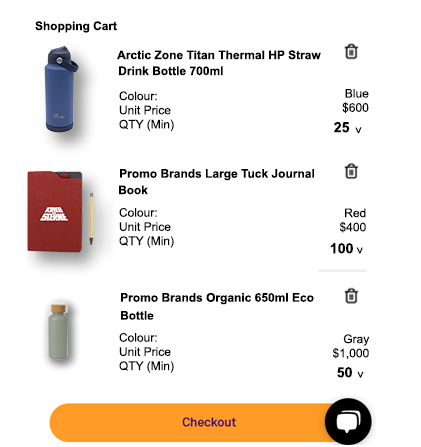
Task: Select the Gray colour value
Action: [356, 339]
